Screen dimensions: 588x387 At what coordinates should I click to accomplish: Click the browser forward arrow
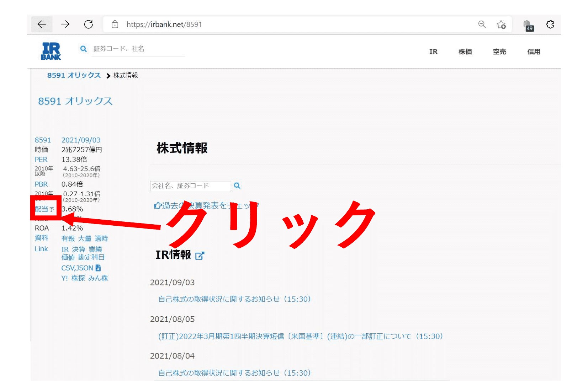(x=65, y=24)
